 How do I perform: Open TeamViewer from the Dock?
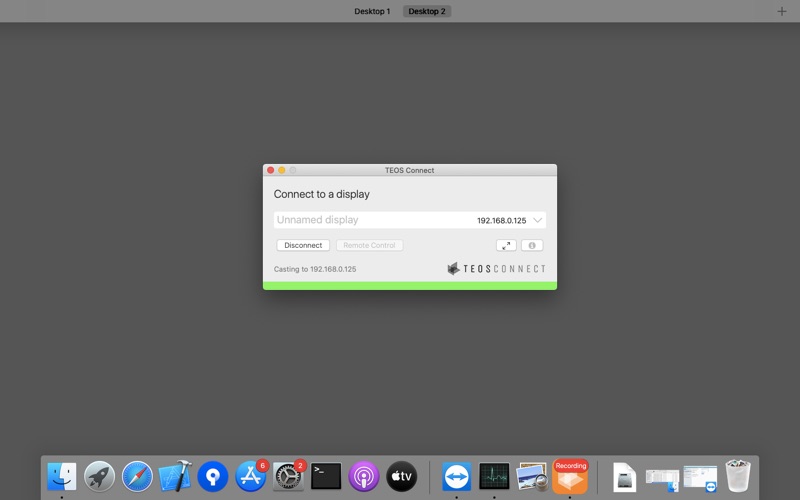pyautogui.click(x=457, y=477)
